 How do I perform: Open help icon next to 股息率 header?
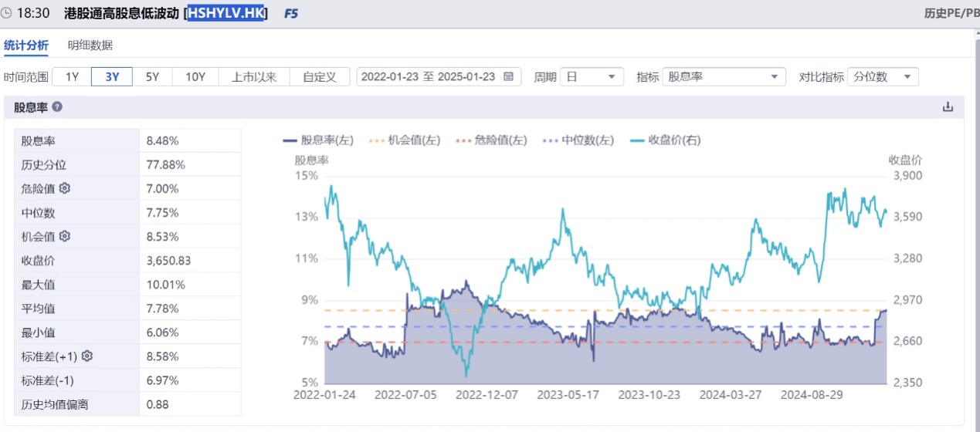coord(57,107)
